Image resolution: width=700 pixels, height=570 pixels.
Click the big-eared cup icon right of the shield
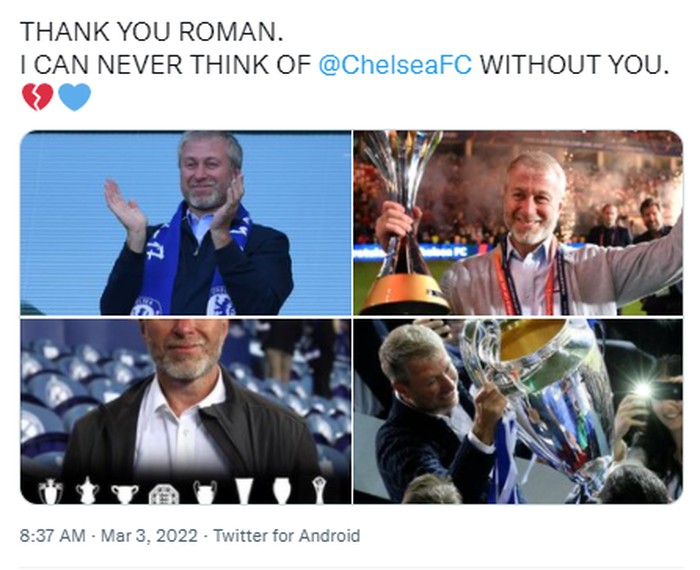tap(205, 491)
